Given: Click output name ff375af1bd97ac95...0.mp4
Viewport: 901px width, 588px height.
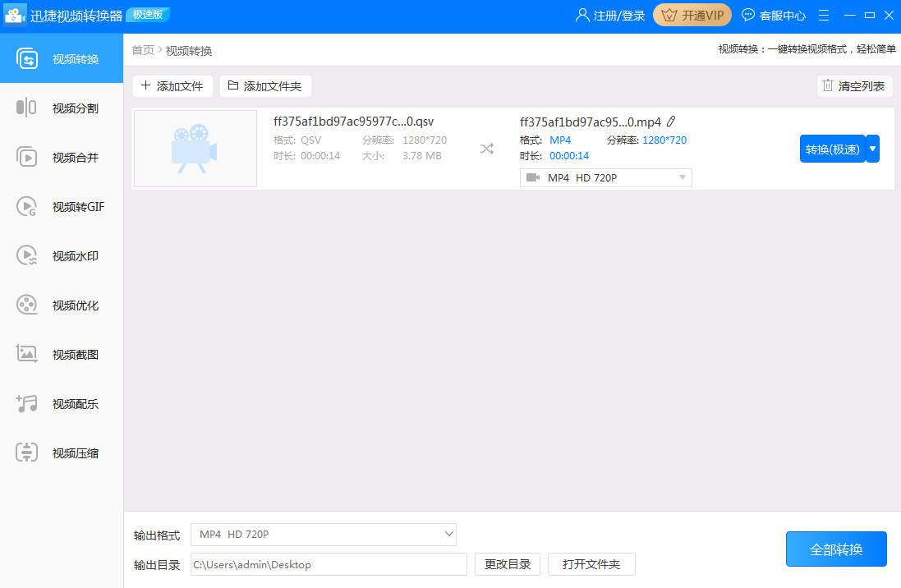Looking at the screenshot, I should click(x=591, y=122).
